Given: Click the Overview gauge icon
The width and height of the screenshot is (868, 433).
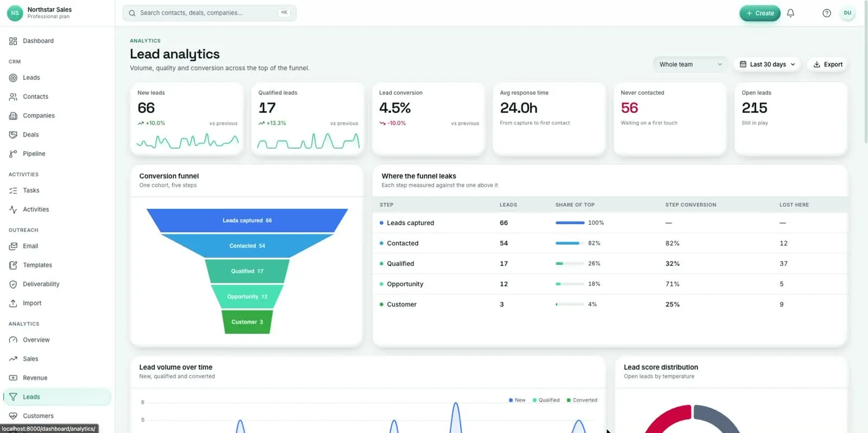Looking at the screenshot, I should pos(13,340).
